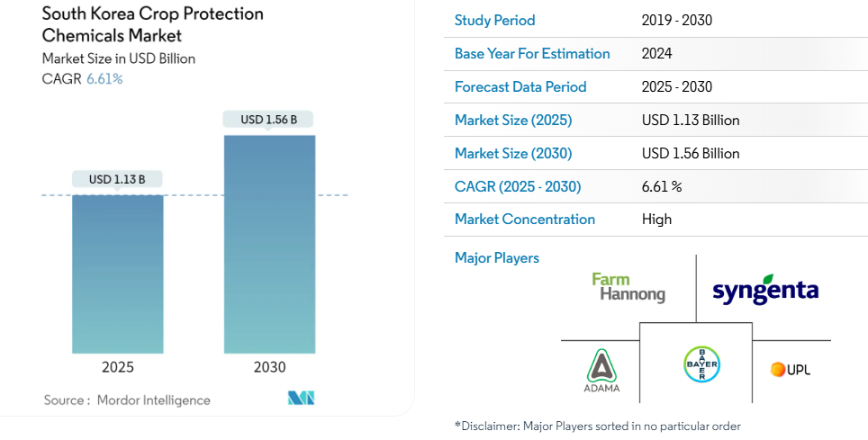This screenshot has width=868, height=440.
Task: Click the Bayer cross logo
Action: pyautogui.click(x=701, y=364)
